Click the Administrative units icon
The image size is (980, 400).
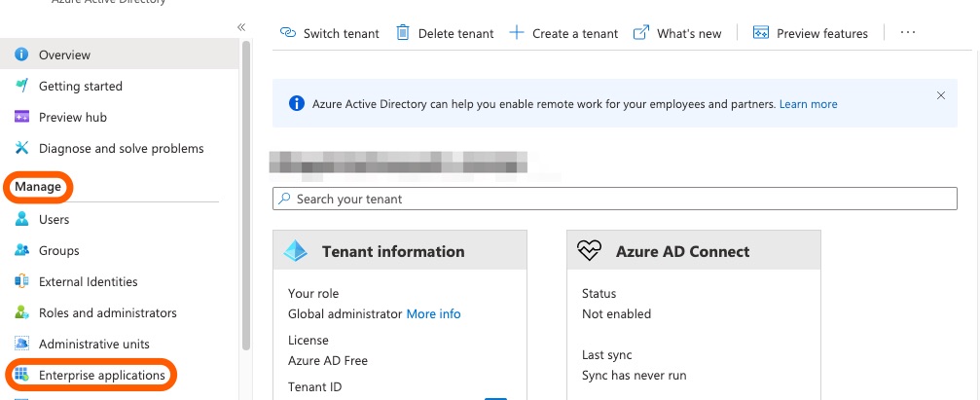pos(21,344)
